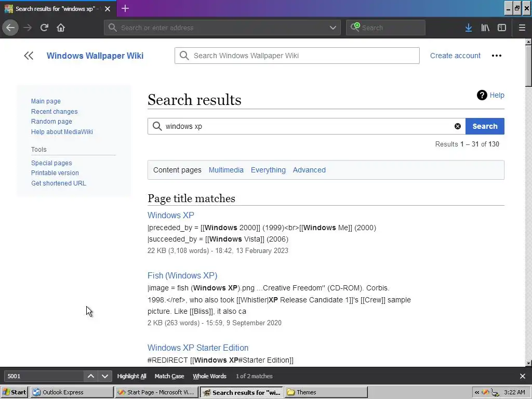532x399 pixels.
Task: Click the 'Results 1 – 31 of 130' text
Action: [467, 144]
